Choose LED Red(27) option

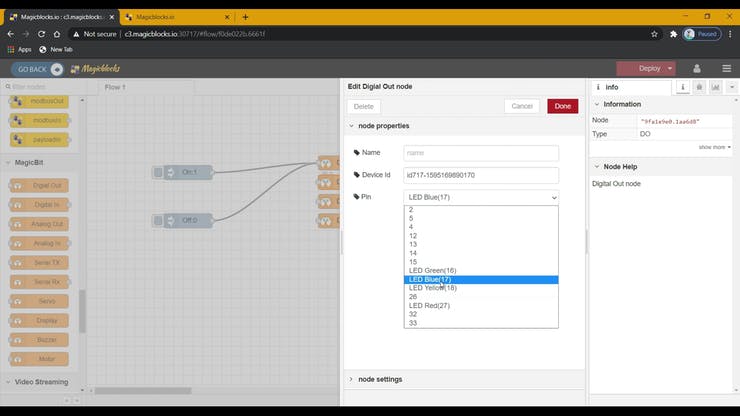481,306
